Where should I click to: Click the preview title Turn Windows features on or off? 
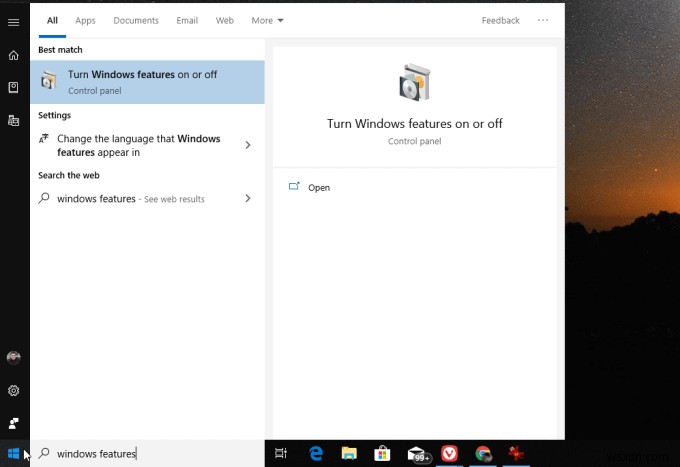(x=415, y=124)
